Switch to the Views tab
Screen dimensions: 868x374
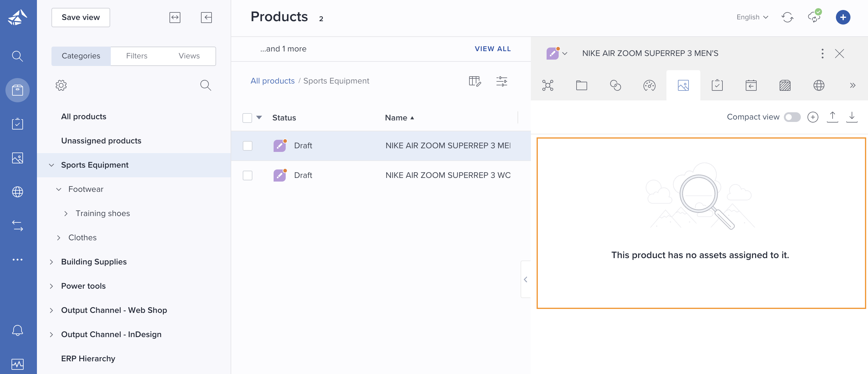(x=189, y=56)
